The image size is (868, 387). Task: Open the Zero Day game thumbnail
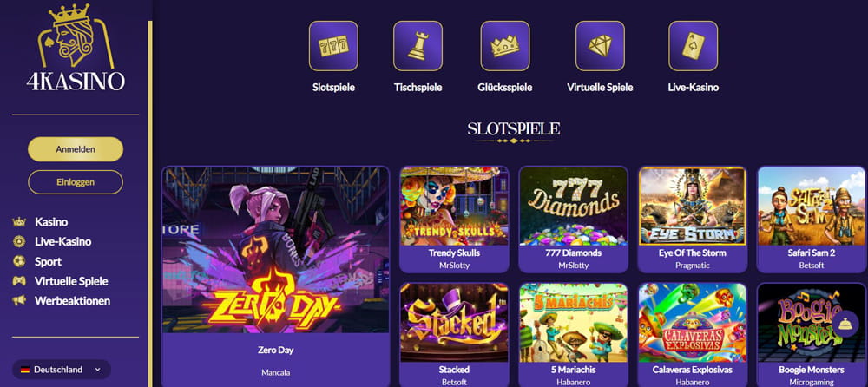(x=276, y=250)
